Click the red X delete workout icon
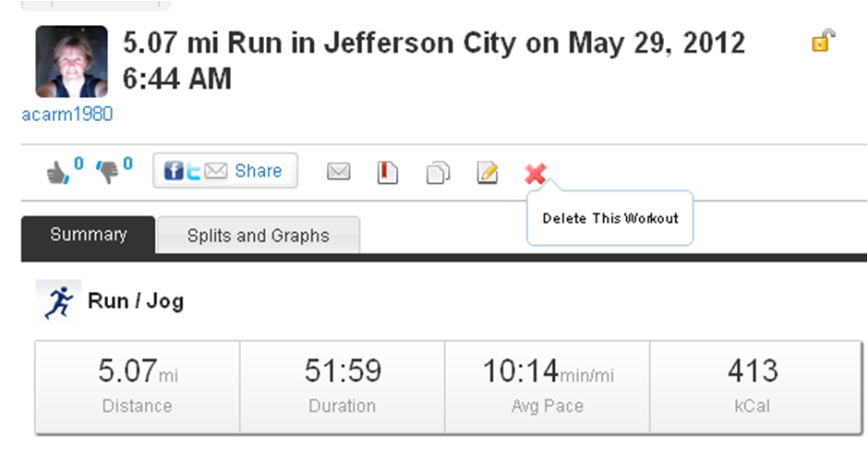The image size is (868, 452). click(x=535, y=172)
